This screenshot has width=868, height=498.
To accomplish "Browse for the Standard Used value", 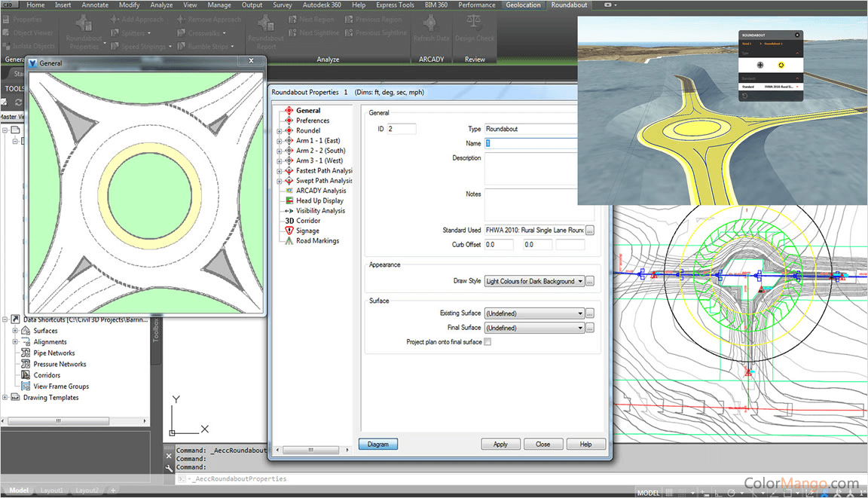I will [589, 231].
